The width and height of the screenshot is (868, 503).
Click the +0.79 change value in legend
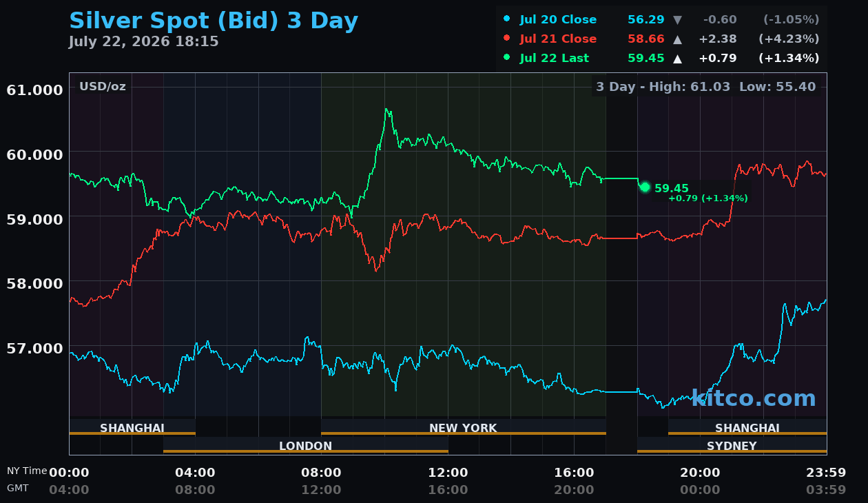718,59
